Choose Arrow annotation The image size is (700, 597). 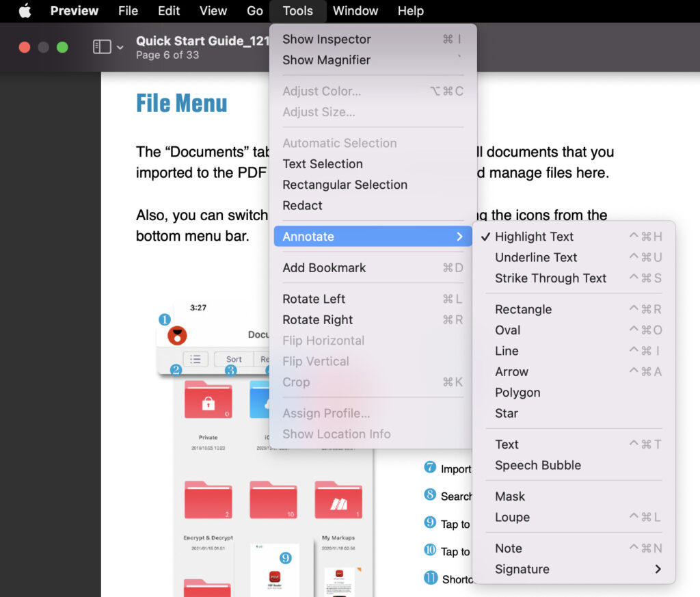[x=574, y=371]
